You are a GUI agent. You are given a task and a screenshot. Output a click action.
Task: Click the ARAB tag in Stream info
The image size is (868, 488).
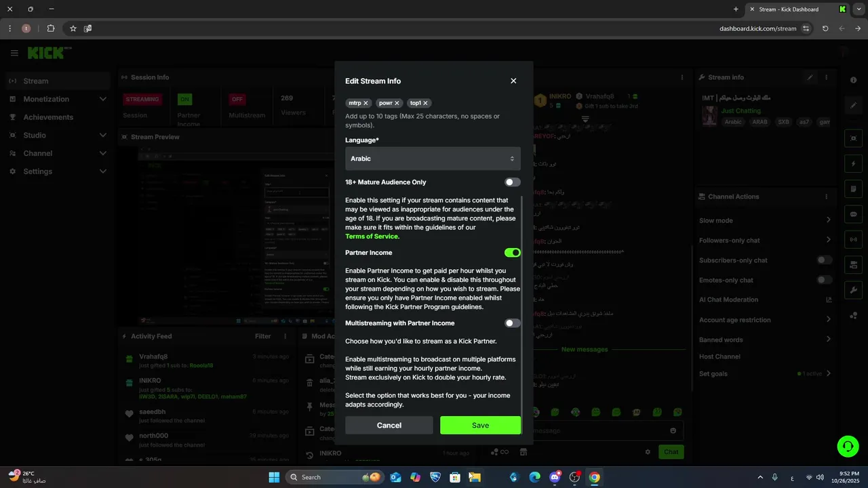click(759, 122)
